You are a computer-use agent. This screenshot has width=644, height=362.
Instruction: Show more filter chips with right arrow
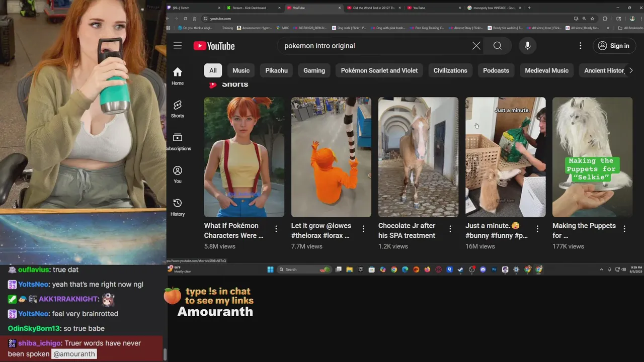point(631,70)
